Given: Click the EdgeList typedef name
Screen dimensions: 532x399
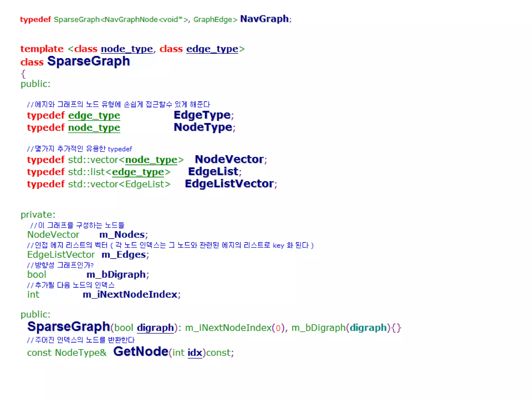Looking at the screenshot, I should point(213,171).
